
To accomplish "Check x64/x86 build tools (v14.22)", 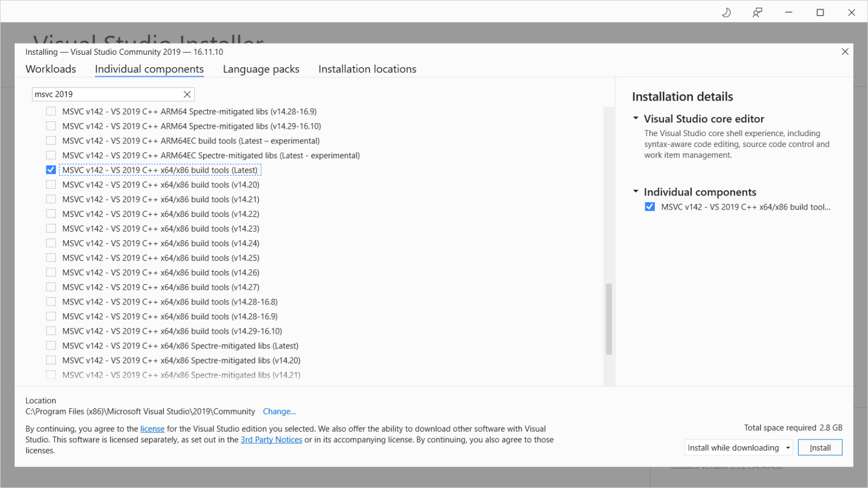I will (x=51, y=214).
